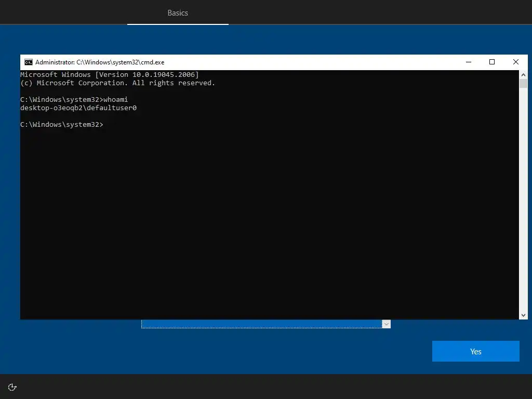Click the console scrollbar up arrow
532x399 pixels.
point(523,75)
